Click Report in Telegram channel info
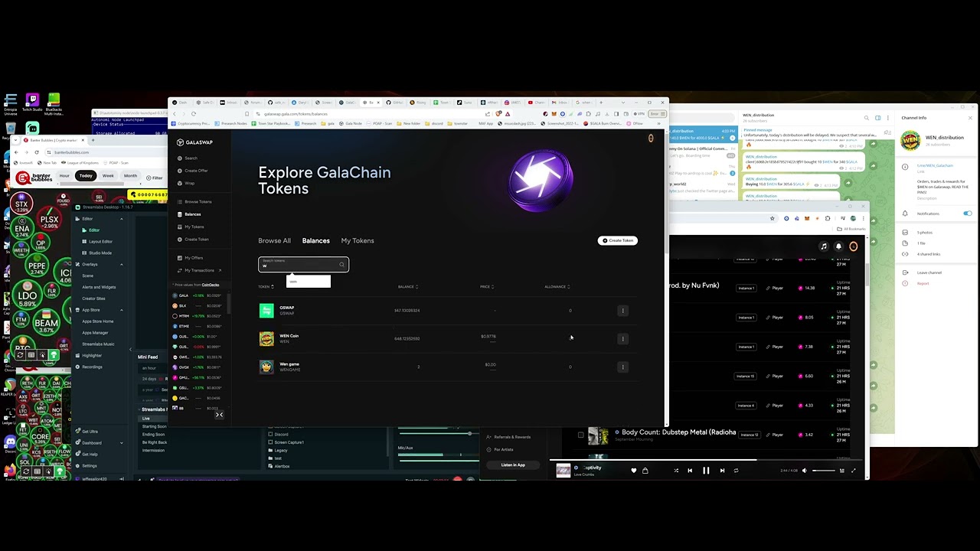The height and width of the screenshot is (551, 980). pos(923,283)
